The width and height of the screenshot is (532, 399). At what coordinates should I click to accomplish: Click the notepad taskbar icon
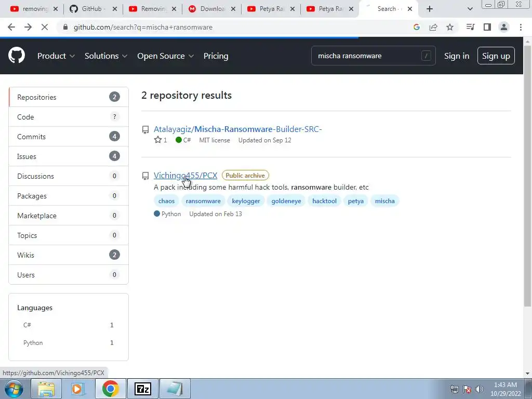coord(175,389)
